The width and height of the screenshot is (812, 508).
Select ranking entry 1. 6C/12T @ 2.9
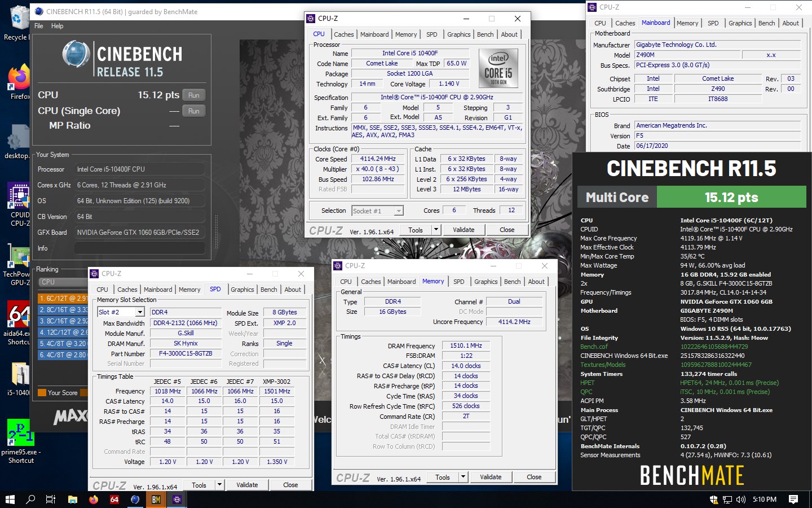[x=63, y=299]
